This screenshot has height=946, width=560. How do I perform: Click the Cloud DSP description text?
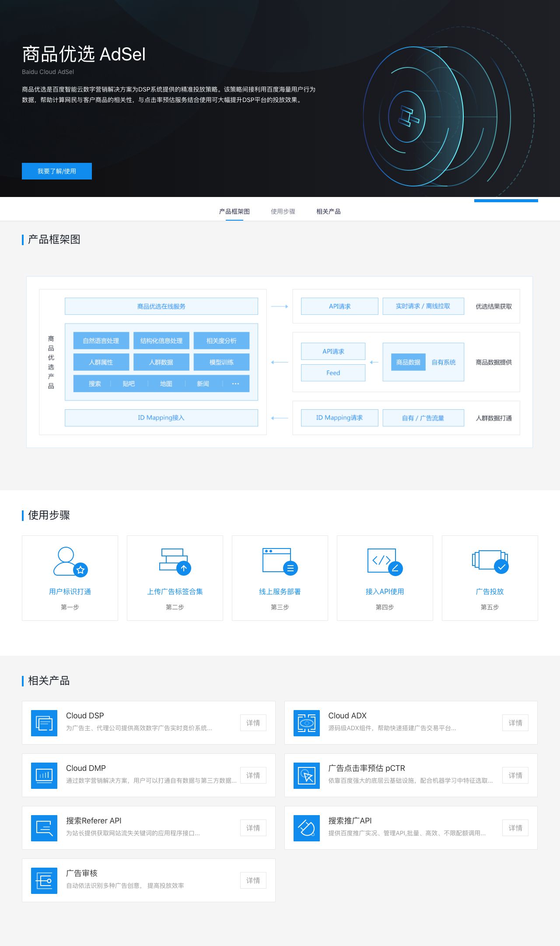[139, 728]
